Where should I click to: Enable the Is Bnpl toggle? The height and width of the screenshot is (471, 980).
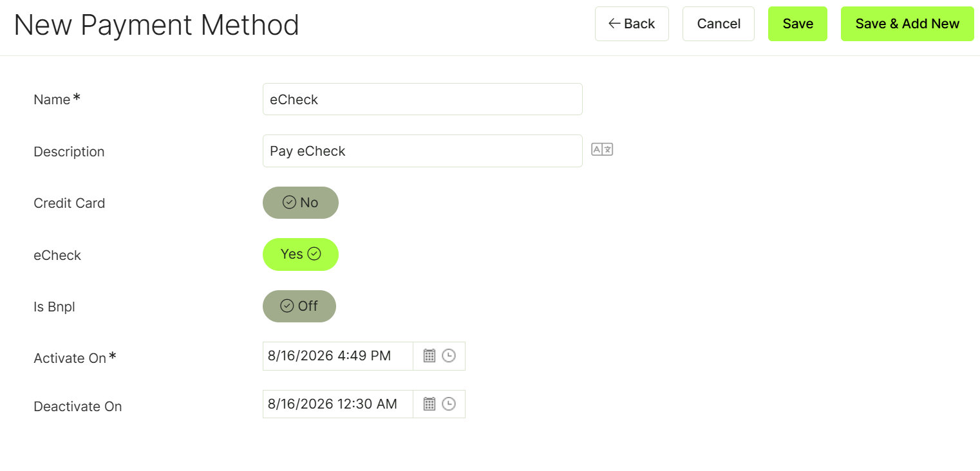pyautogui.click(x=299, y=306)
